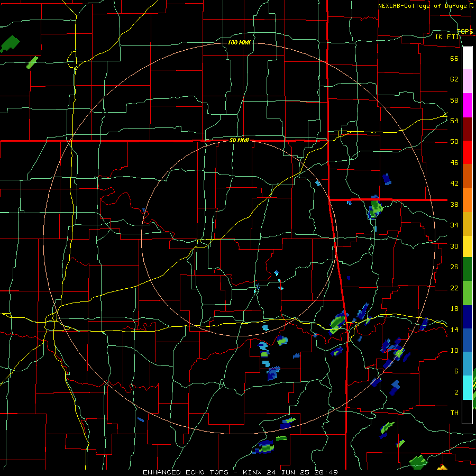Click the TOPS legend title
Screen dimensions: 476x476
pos(465,31)
